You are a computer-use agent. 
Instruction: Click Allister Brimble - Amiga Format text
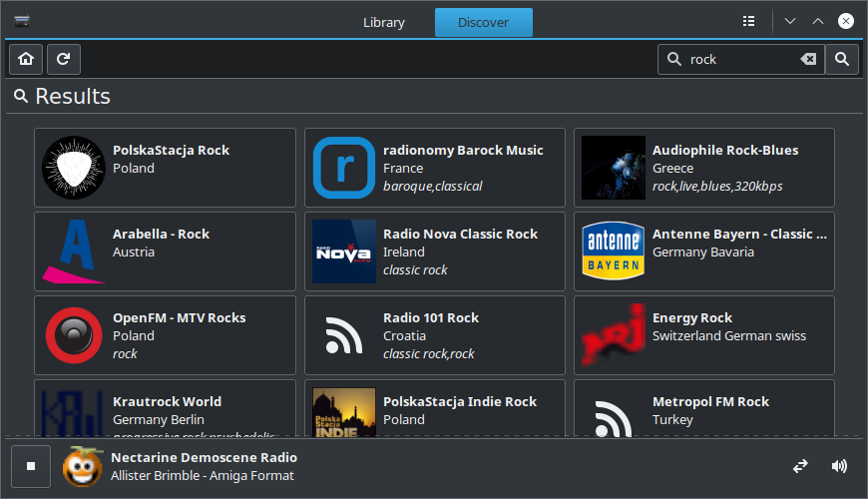pyautogui.click(x=203, y=476)
